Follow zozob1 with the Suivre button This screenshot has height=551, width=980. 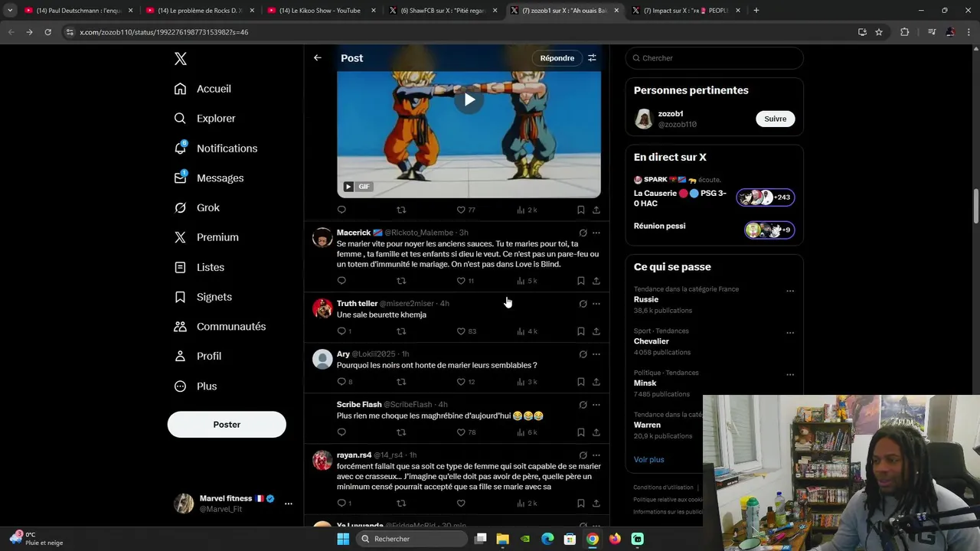(775, 119)
